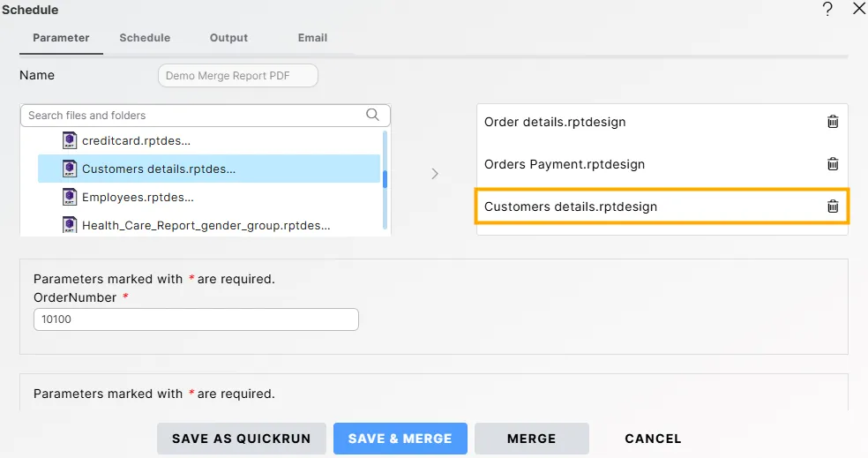Select Employees.rptdesign in the file tree

(x=138, y=197)
